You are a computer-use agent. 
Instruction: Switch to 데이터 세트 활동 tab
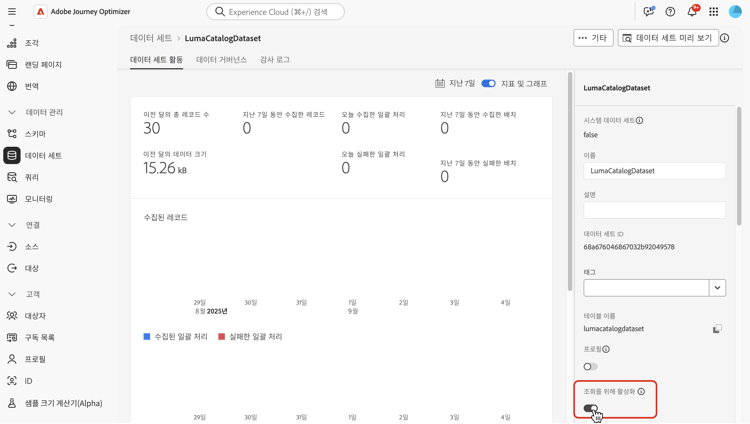[156, 60]
